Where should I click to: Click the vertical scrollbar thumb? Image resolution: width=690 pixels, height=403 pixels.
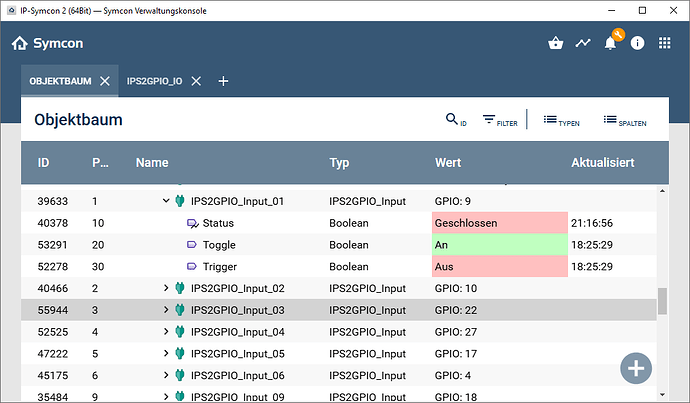pos(662,301)
